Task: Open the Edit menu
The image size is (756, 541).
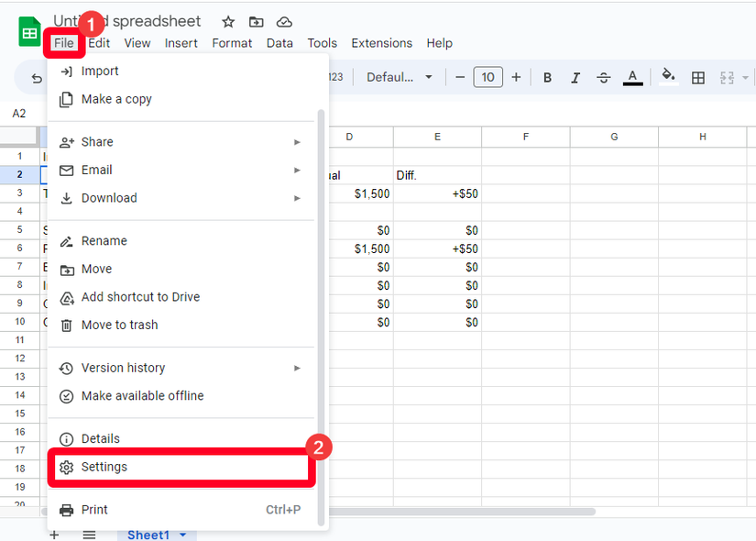Action: click(x=99, y=43)
